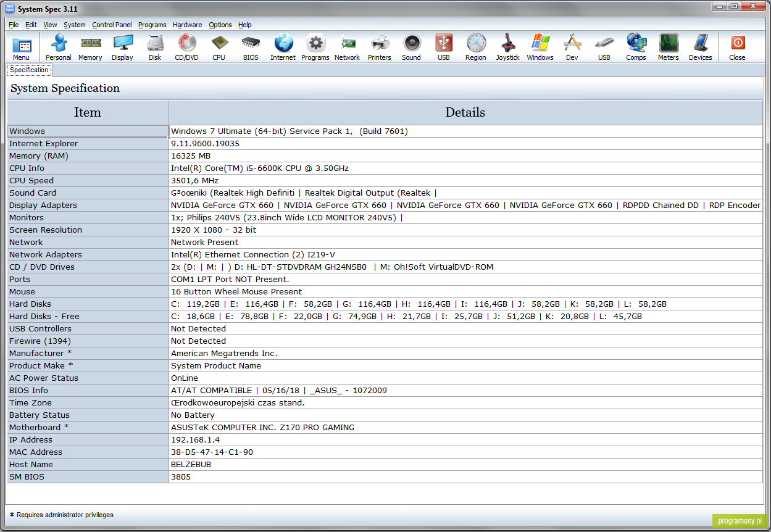Viewport: 771px width, 532px height.
Task: Open the BIOS toolbar icon
Action: [251, 48]
